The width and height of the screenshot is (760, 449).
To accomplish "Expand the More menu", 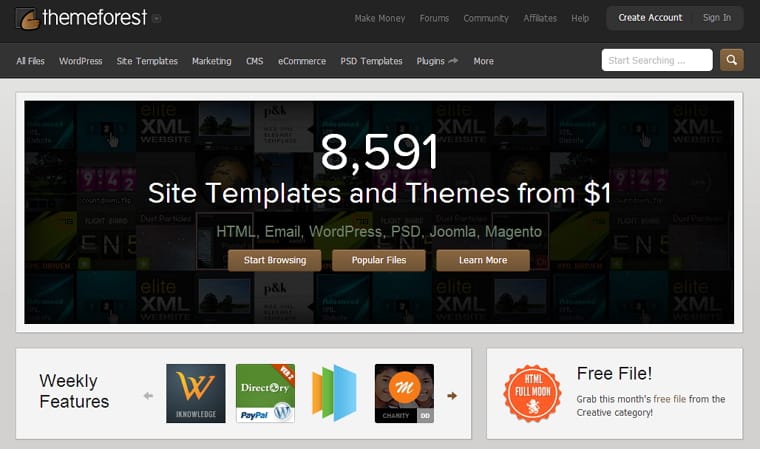I will 483,61.
